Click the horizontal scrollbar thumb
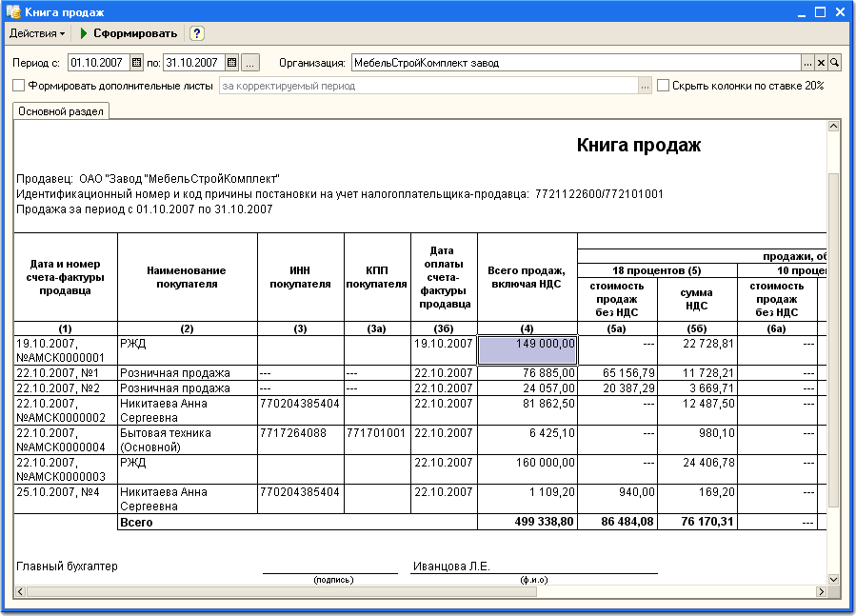This screenshot has width=856, height=616. click(282, 591)
